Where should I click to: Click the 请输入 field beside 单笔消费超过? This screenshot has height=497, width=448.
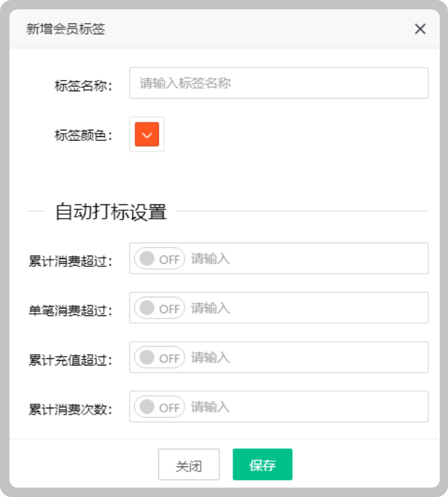coord(294,308)
